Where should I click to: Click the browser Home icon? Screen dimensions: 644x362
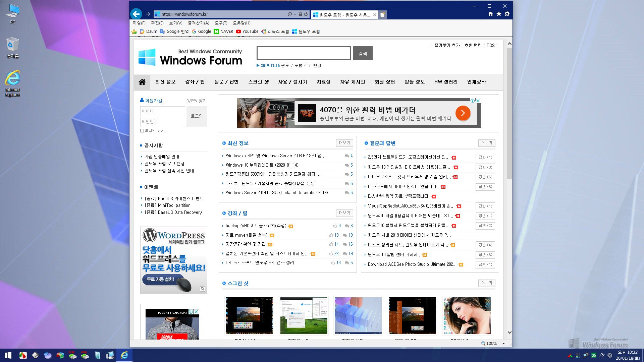pyautogui.click(x=491, y=14)
